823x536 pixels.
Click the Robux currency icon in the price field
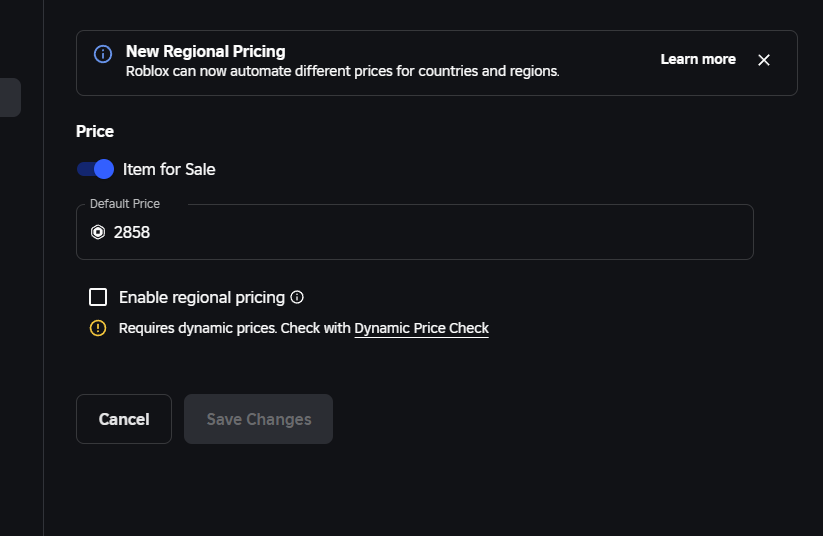click(x=98, y=232)
